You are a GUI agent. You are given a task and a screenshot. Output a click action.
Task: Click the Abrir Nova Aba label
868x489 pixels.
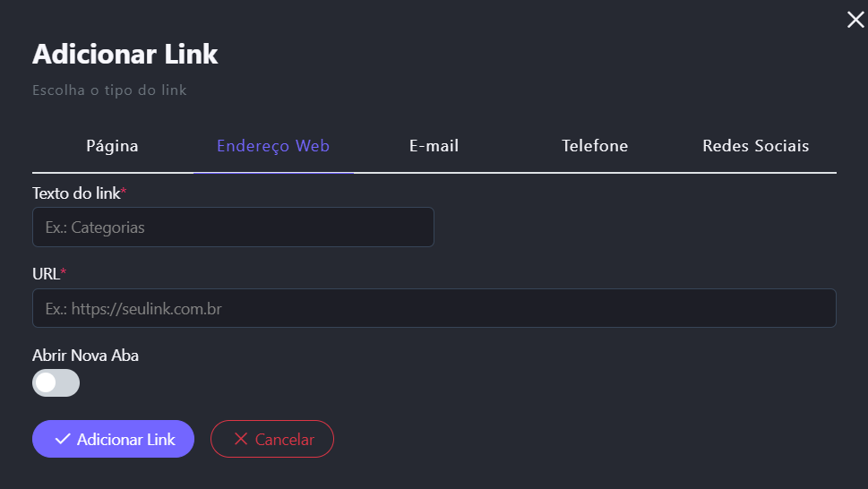coord(85,356)
